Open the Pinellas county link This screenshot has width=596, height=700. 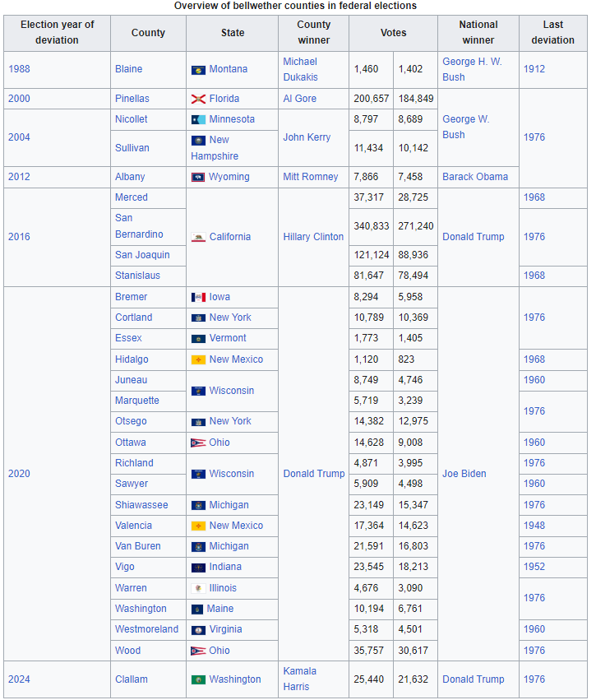(x=132, y=99)
